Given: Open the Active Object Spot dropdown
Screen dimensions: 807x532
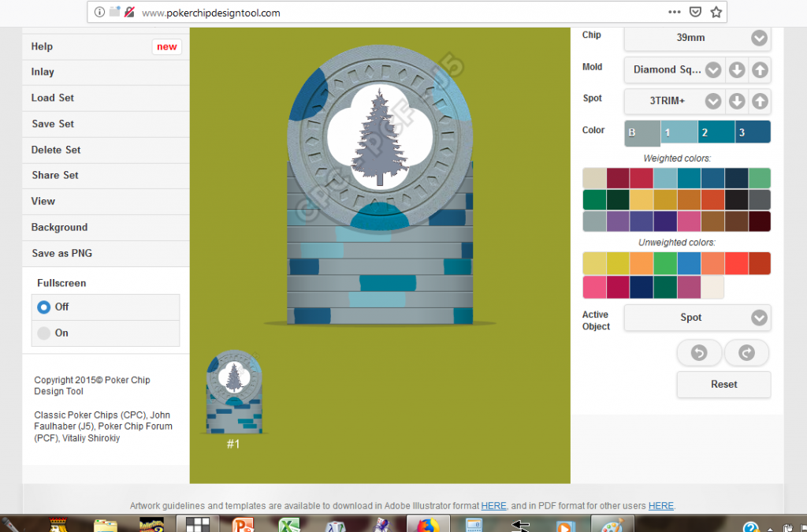Looking at the screenshot, I should pyautogui.click(x=697, y=318).
